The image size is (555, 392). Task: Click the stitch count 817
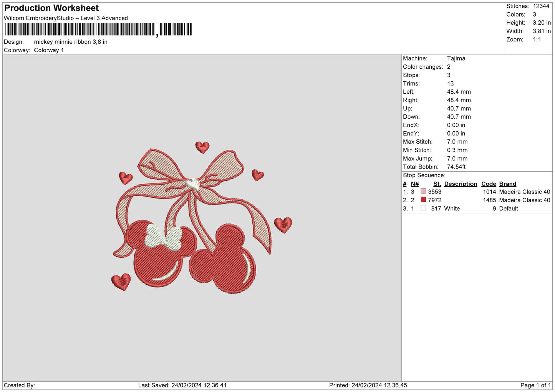436,209
